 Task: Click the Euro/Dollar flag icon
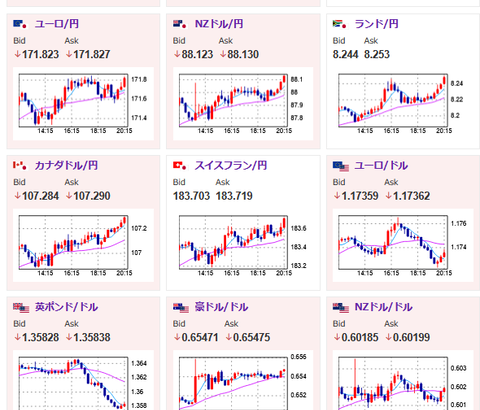[x=341, y=166]
